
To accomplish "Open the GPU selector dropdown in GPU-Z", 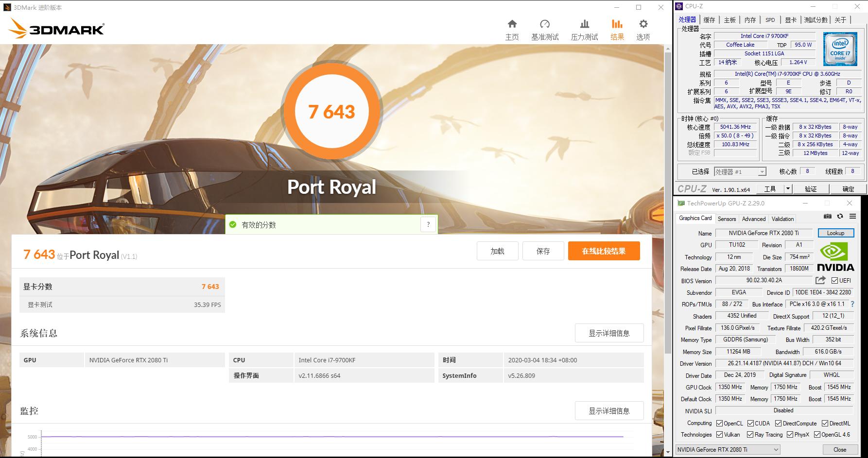I will [x=728, y=449].
